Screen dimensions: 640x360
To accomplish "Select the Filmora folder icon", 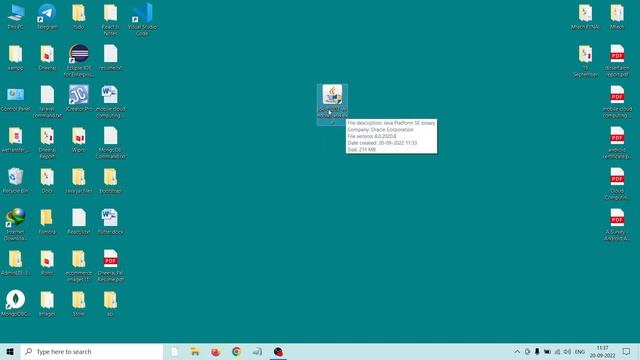I will click(47, 221).
